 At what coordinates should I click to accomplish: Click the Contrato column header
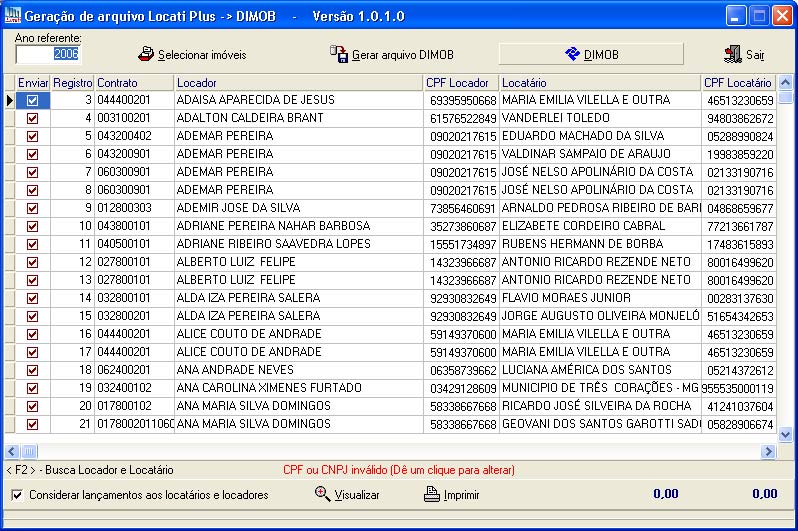tap(134, 82)
